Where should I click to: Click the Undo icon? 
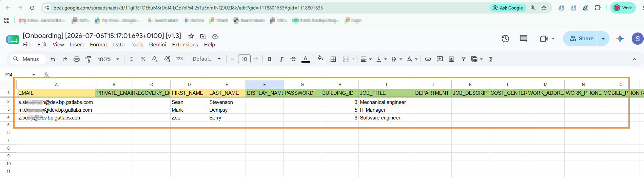tap(53, 59)
